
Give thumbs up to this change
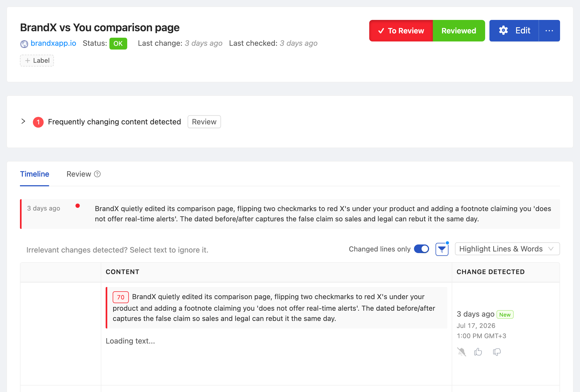tap(478, 352)
